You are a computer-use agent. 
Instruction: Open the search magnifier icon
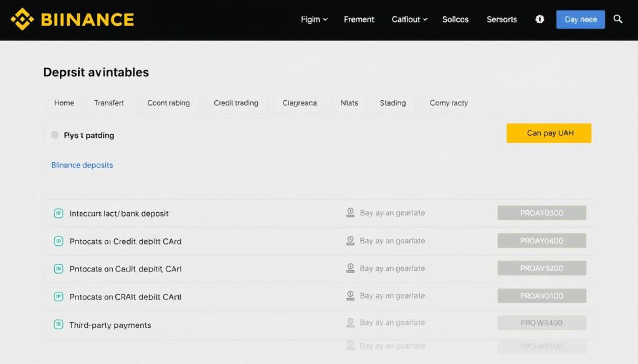tap(617, 19)
